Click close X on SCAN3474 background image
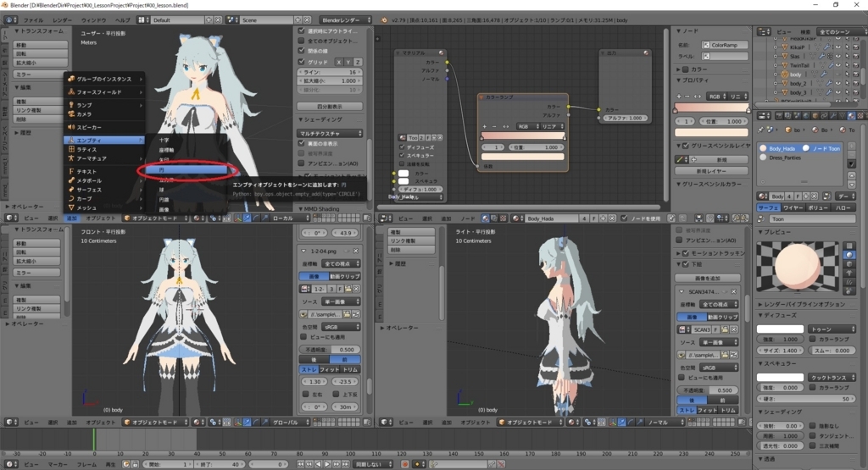This screenshot has width=868, height=470. (x=733, y=291)
